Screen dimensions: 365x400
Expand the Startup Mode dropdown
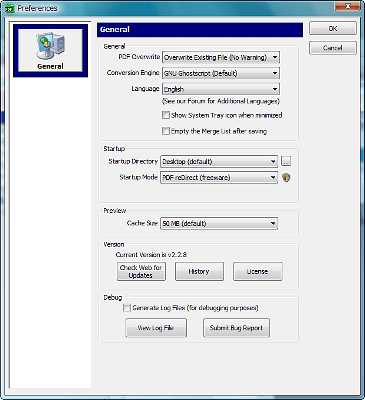pyautogui.click(x=219, y=177)
